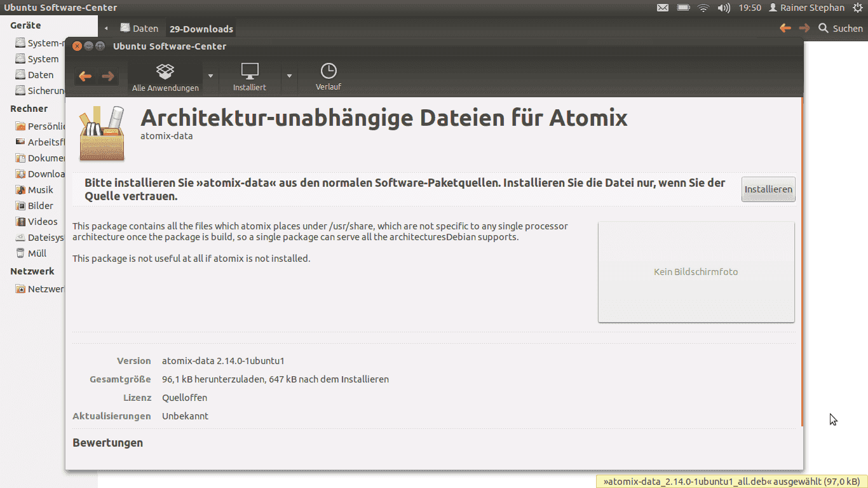The image size is (868, 488).
Task: Select the 29-Downloads path breadcrumb
Action: [201, 29]
